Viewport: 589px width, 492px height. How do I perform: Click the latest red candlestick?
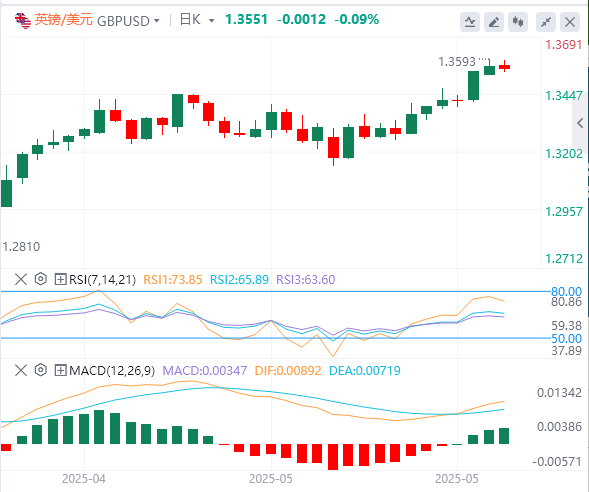504,66
